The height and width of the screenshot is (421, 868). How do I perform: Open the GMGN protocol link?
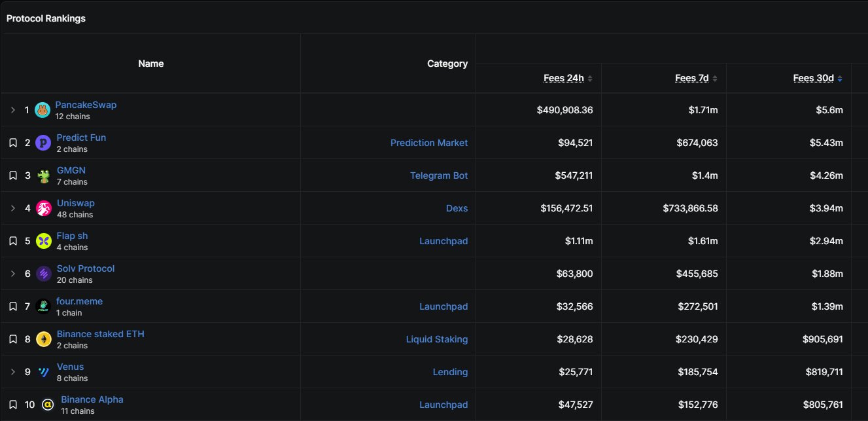point(71,170)
